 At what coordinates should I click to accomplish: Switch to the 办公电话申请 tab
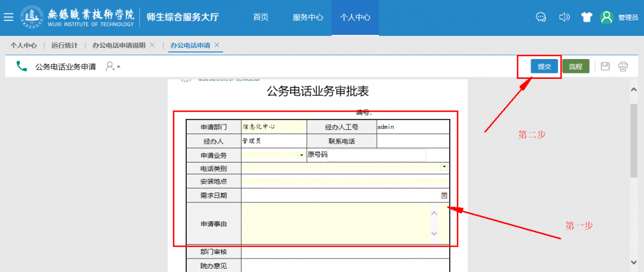coord(190,46)
